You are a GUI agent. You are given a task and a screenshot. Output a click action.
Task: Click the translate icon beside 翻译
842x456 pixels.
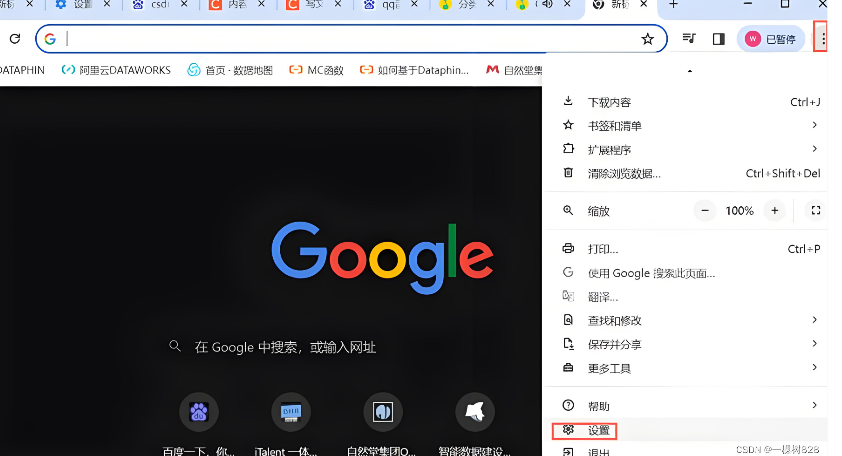coord(568,296)
